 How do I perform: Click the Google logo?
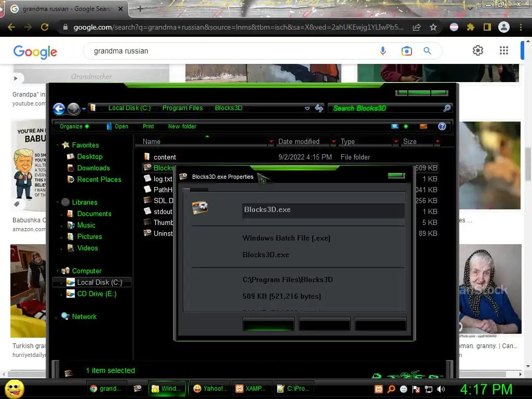[35, 51]
